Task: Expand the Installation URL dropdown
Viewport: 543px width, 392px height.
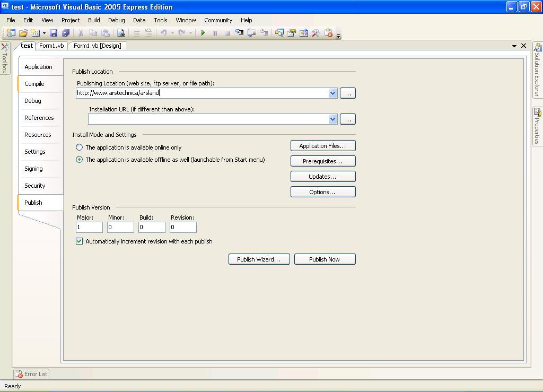Action: pos(332,119)
